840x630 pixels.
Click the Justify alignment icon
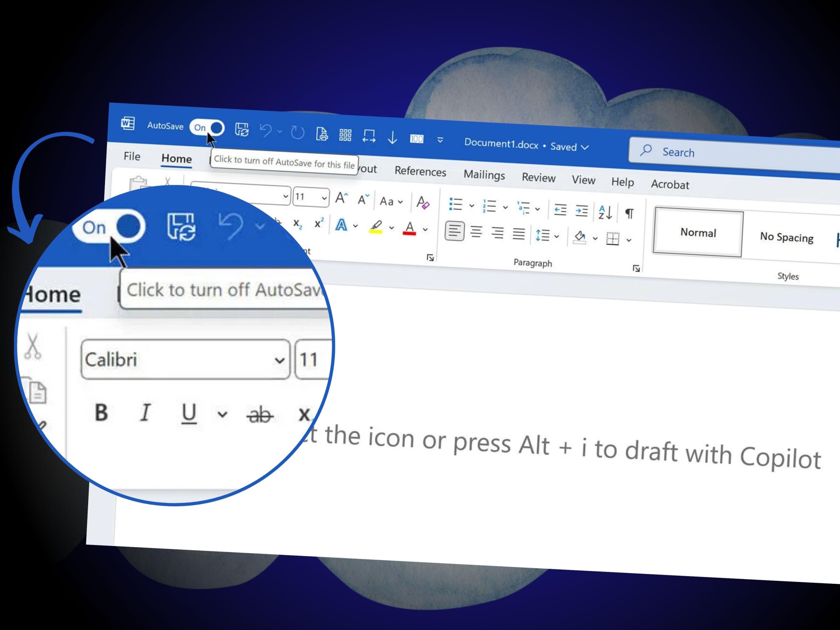[519, 233]
